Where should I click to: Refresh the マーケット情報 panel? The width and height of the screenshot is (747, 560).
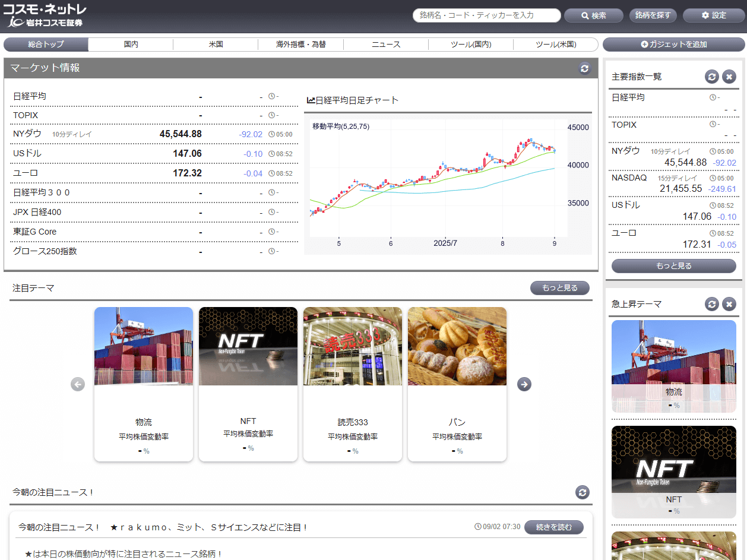pos(585,68)
